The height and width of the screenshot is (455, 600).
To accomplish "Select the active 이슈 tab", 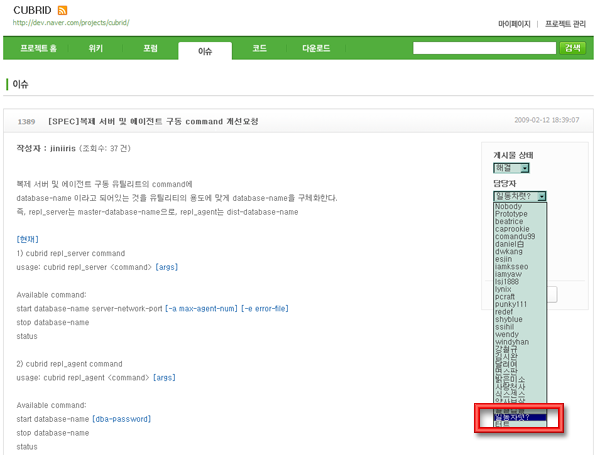I will 205,51.
